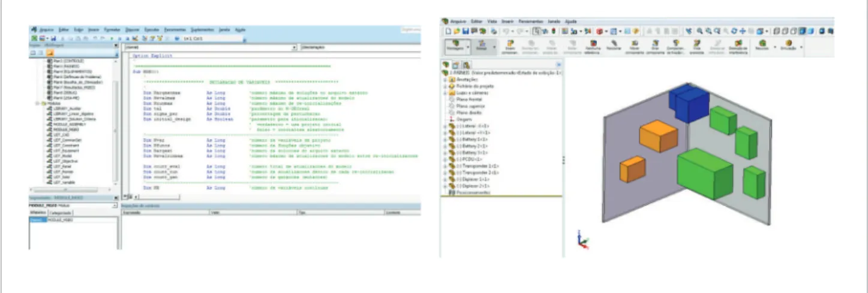Open Feature Manager tree tab icon

[x=446, y=64]
